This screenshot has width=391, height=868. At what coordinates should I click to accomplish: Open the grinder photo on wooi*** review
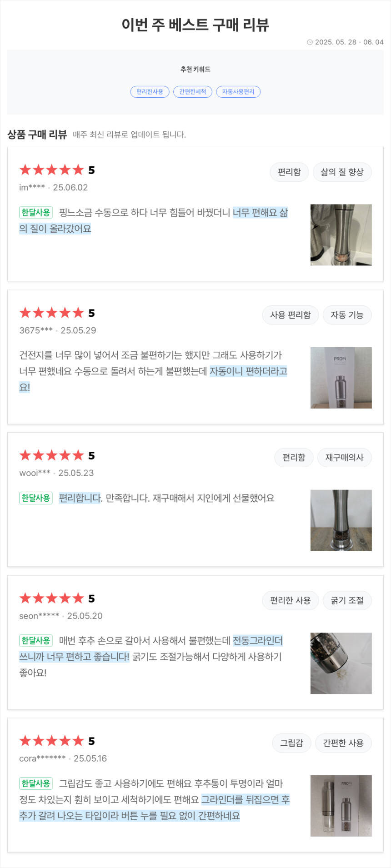tap(341, 520)
